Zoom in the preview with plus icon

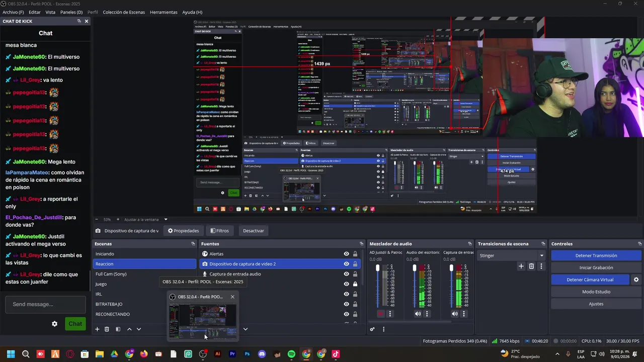point(118,219)
